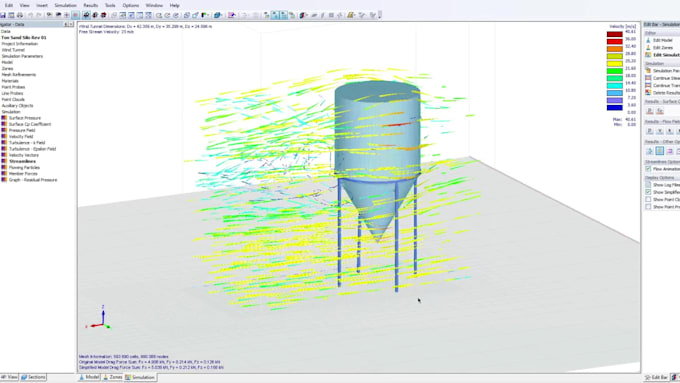Select Line Probes in the navigator tree
The width and height of the screenshot is (680, 383).
coord(12,93)
